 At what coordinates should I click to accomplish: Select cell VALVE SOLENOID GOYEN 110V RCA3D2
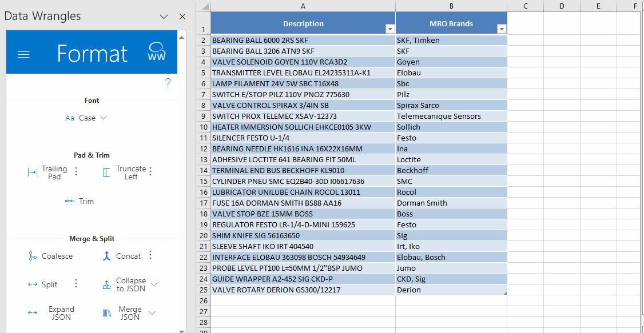tap(303, 62)
